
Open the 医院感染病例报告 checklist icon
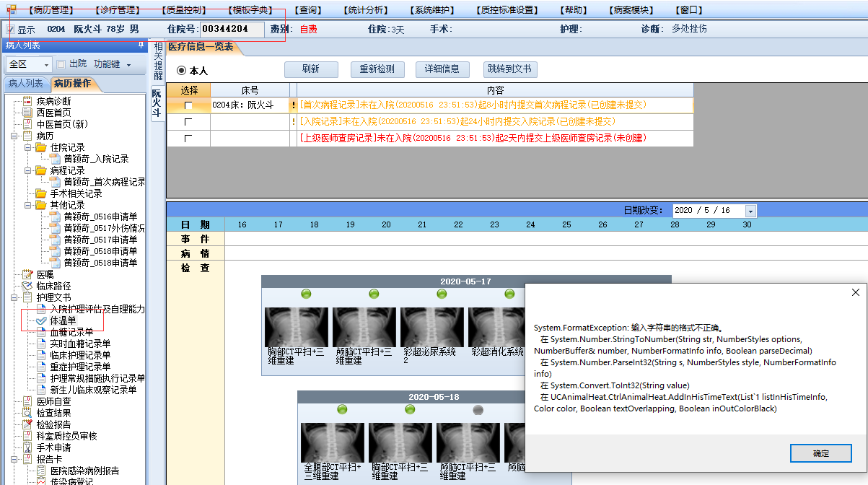pyautogui.click(x=41, y=471)
